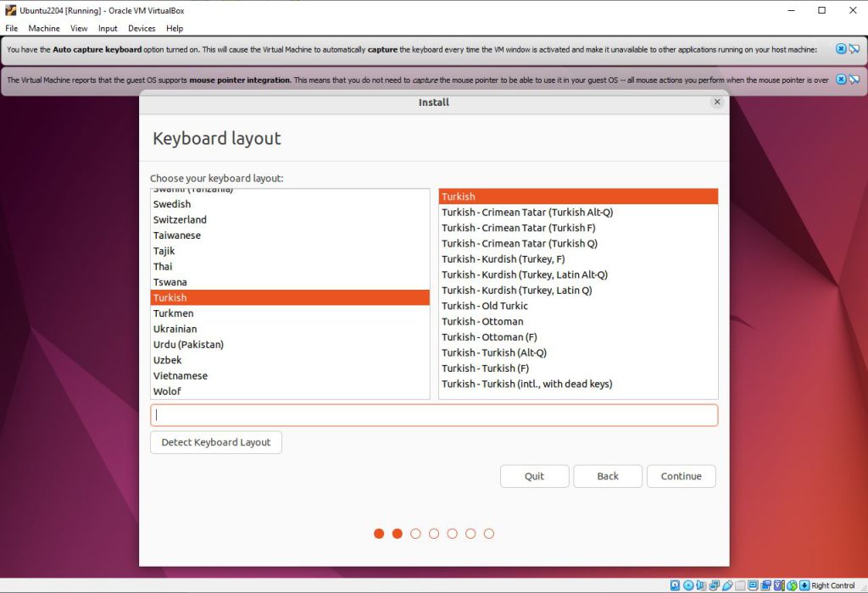Choose Tajik keyboard layout
The height and width of the screenshot is (593, 868).
click(x=290, y=251)
